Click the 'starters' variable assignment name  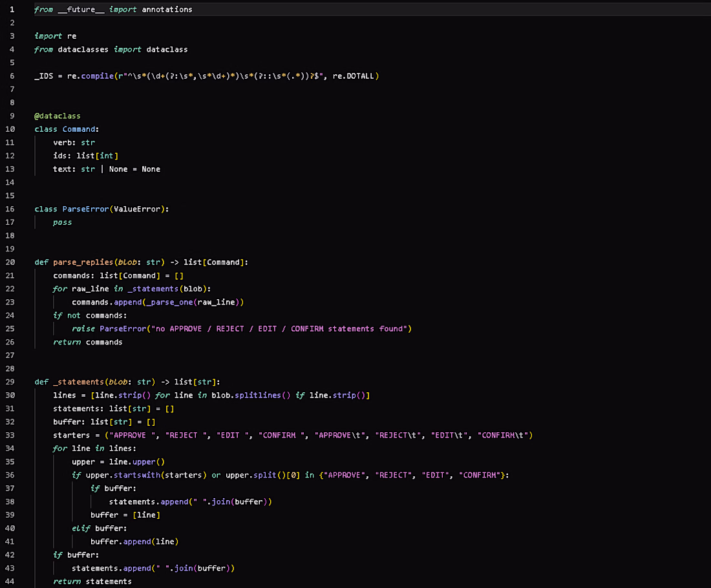(72, 436)
